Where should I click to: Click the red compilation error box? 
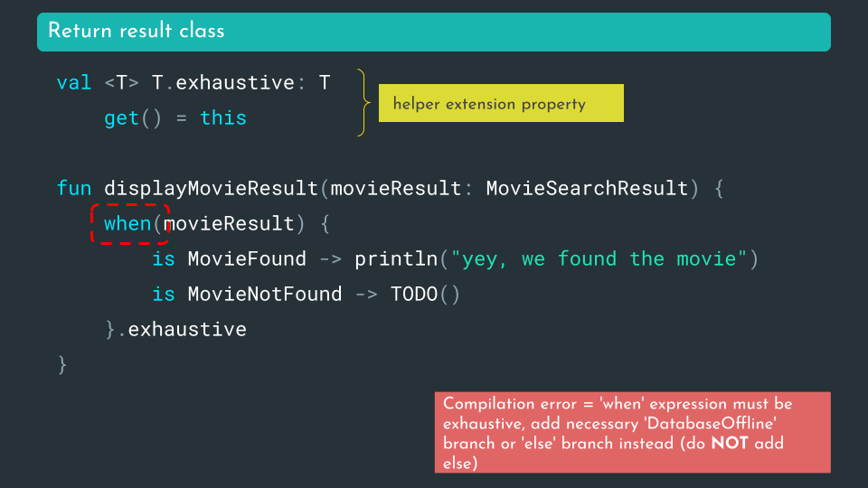(632, 433)
